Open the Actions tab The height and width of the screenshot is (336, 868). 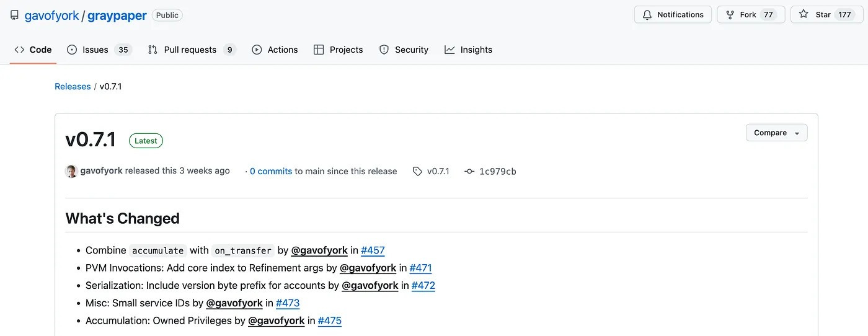tap(275, 50)
